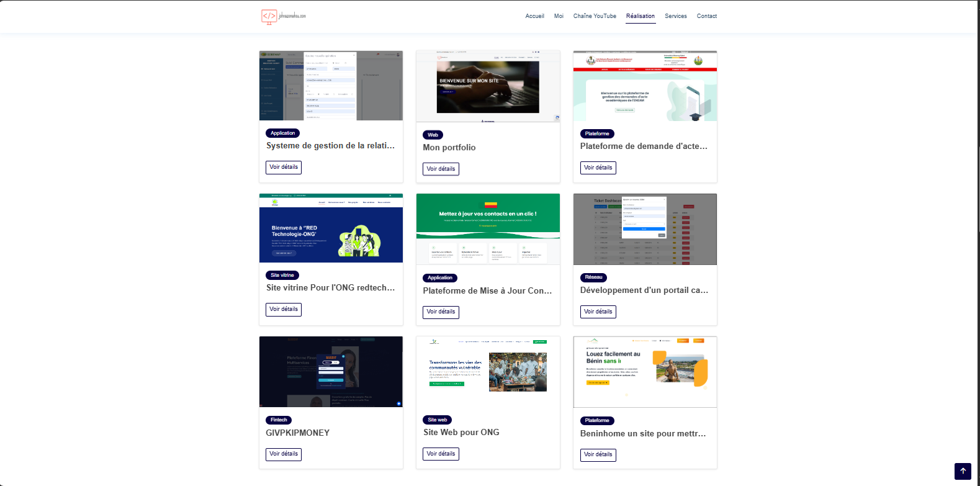Open Chaîne YouTube nav link
Viewport: 980px width, 486px height.
595,16
